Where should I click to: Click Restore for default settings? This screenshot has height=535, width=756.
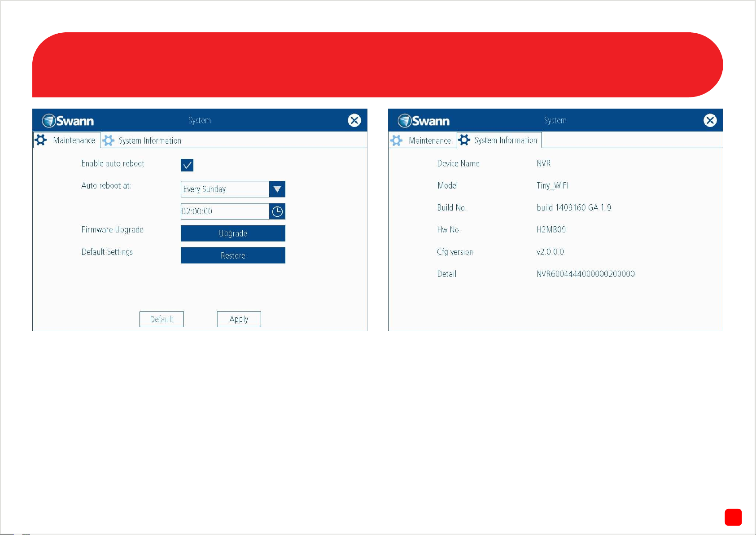click(x=233, y=255)
